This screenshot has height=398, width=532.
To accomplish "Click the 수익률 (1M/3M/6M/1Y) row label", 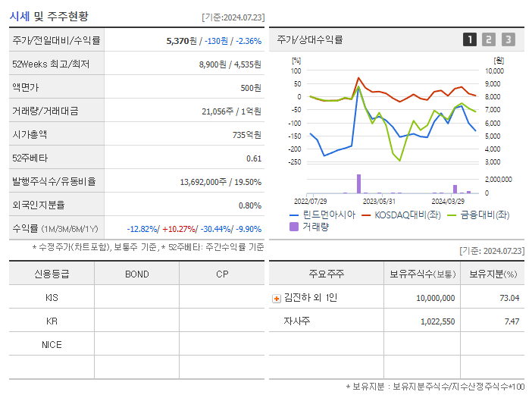I will (x=55, y=229).
